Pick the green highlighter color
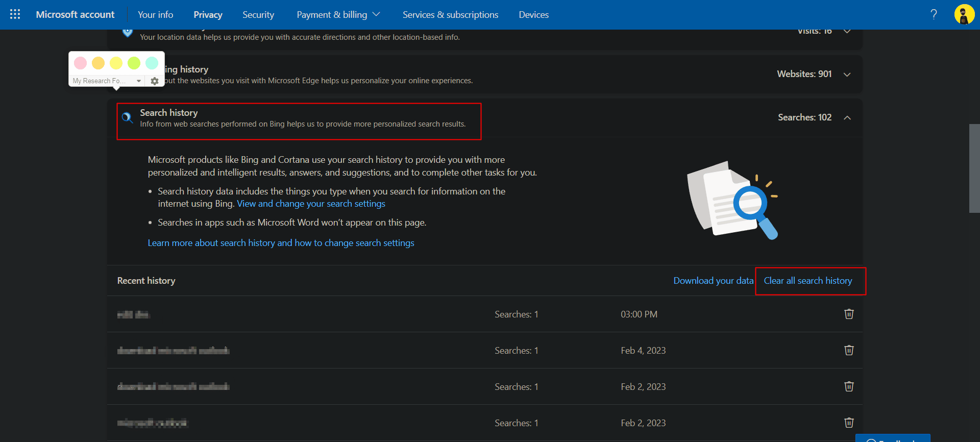Viewport: 980px width, 442px height. tap(134, 63)
